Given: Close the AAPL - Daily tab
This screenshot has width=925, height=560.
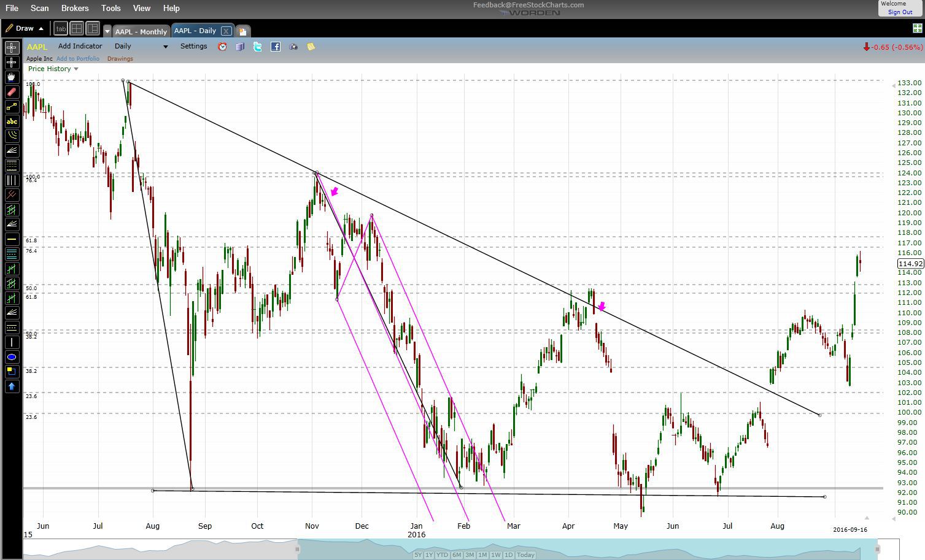Looking at the screenshot, I should (226, 31).
